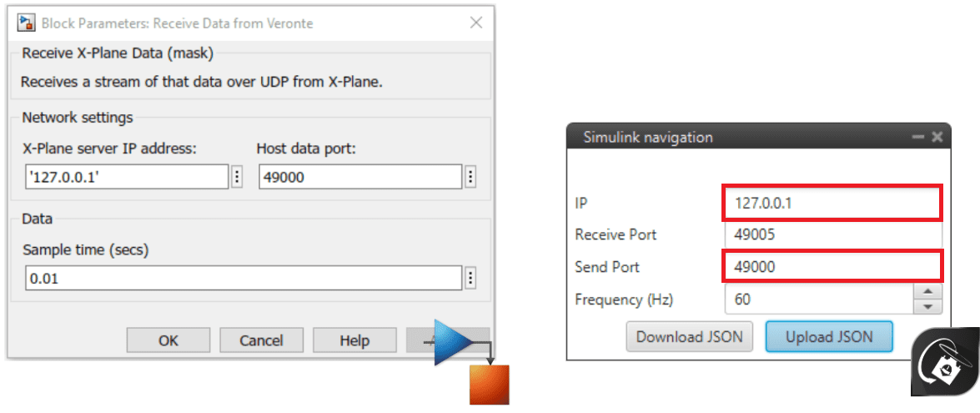Close the Block Parameters dialog
The height and width of the screenshot is (413, 980).
[475, 23]
